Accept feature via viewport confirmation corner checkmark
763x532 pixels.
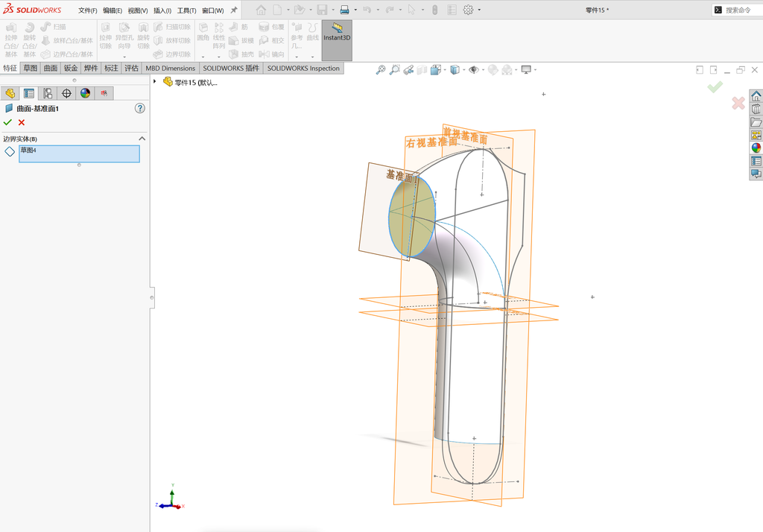coord(715,86)
